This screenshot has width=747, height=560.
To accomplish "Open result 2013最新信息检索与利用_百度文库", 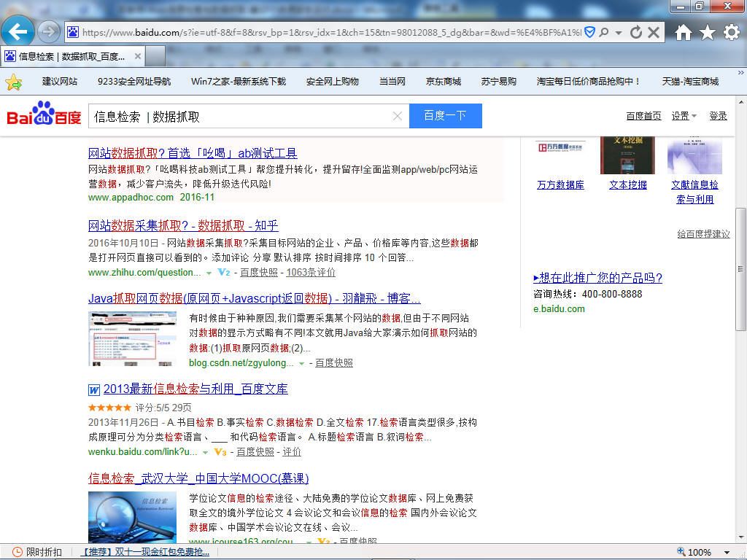I will click(196, 389).
